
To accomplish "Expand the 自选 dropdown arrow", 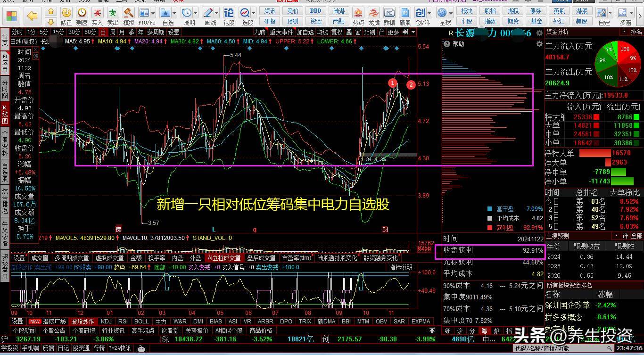I will [175, 13].
